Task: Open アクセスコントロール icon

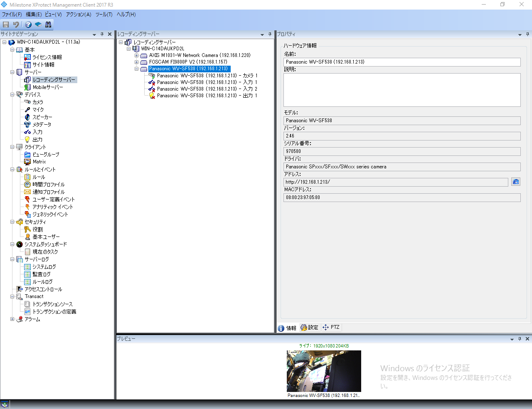Action: click(20, 289)
